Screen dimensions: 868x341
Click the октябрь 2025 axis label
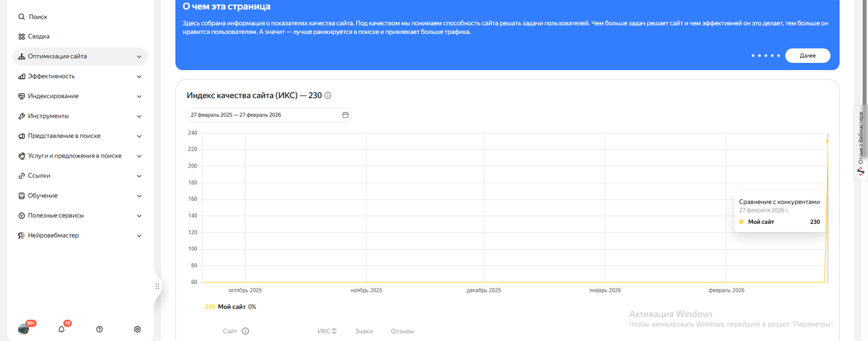[245, 290]
